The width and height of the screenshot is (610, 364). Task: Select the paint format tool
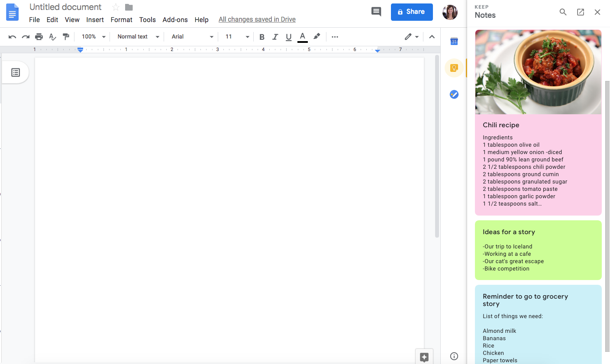click(66, 37)
